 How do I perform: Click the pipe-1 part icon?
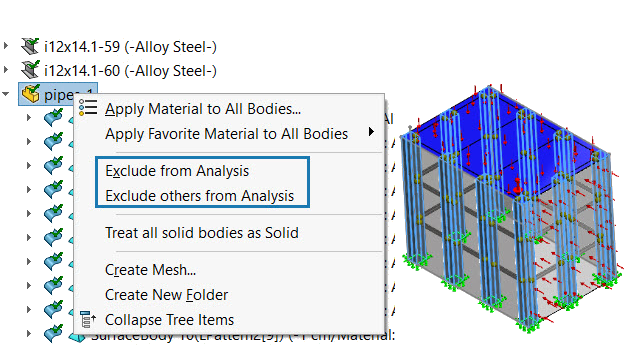[31, 94]
